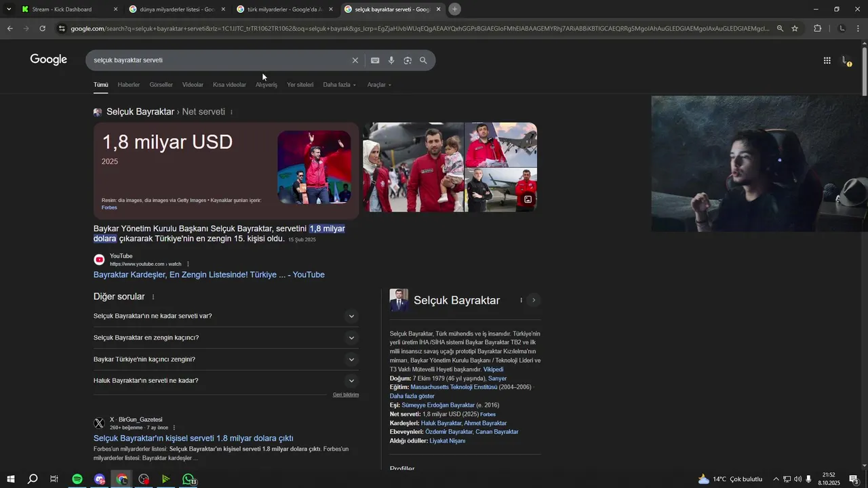Image resolution: width=868 pixels, height=488 pixels.
Task: Start voice search with microphone icon
Action: [x=391, y=60]
